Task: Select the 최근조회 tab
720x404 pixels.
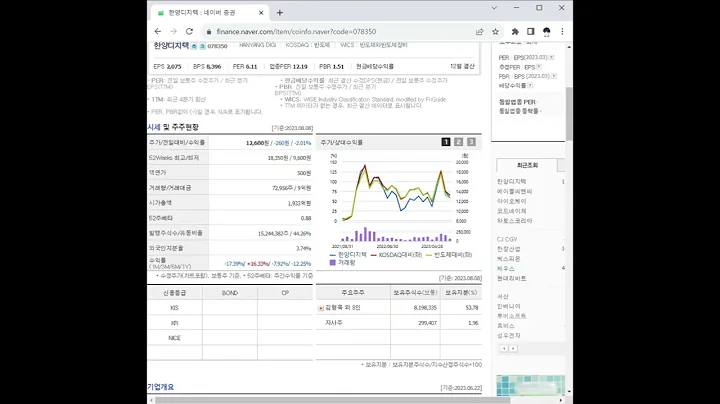Action: [527, 165]
